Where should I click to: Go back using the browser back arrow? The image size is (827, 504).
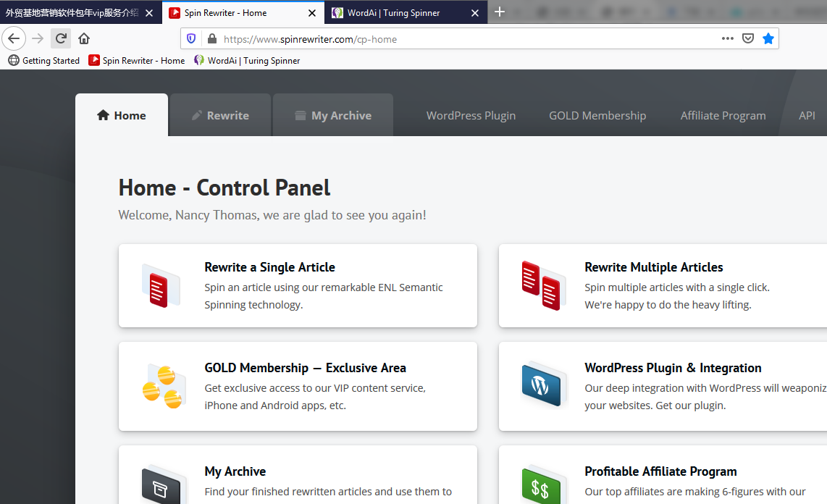[14, 38]
